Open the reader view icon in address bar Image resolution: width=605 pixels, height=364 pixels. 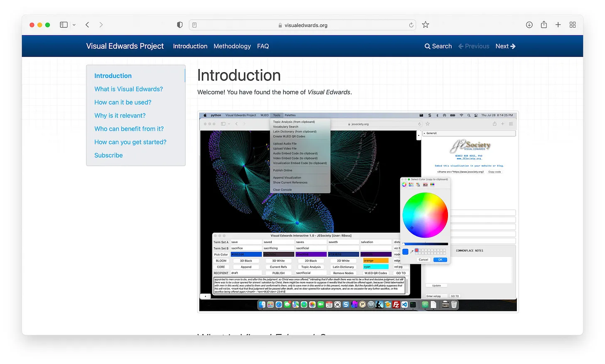194,25
